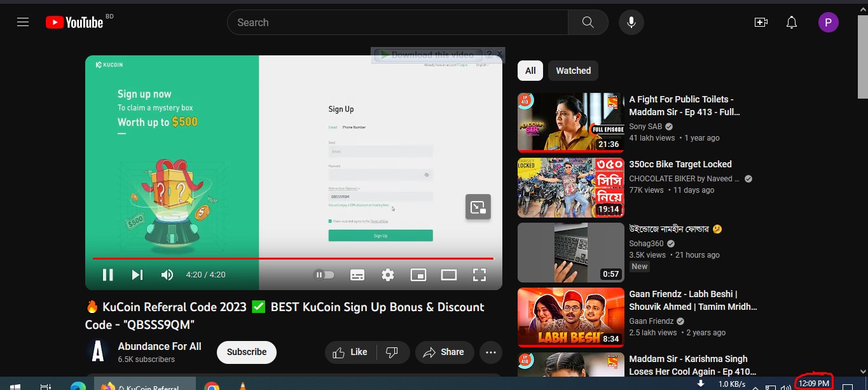Open the 0:57 keyboard video thumbnail
868x390 pixels.
tap(571, 253)
